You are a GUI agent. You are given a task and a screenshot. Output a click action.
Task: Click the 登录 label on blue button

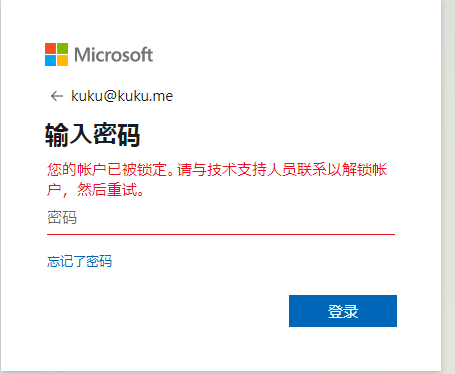point(343,311)
